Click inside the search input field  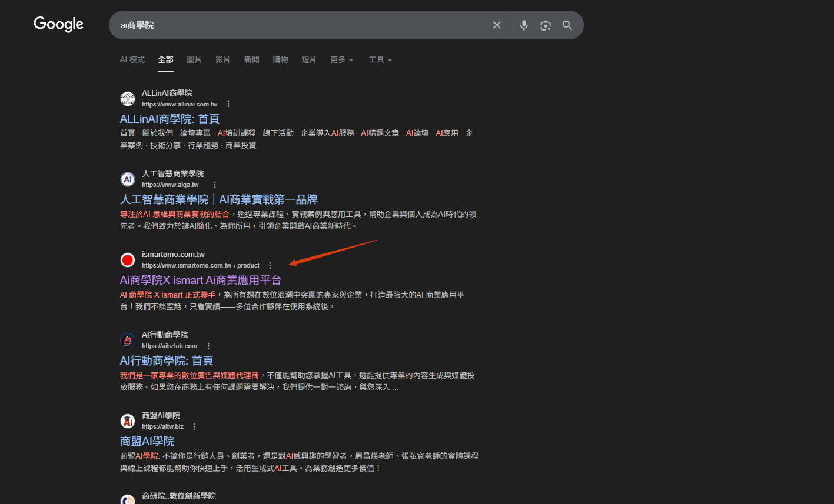[294, 25]
